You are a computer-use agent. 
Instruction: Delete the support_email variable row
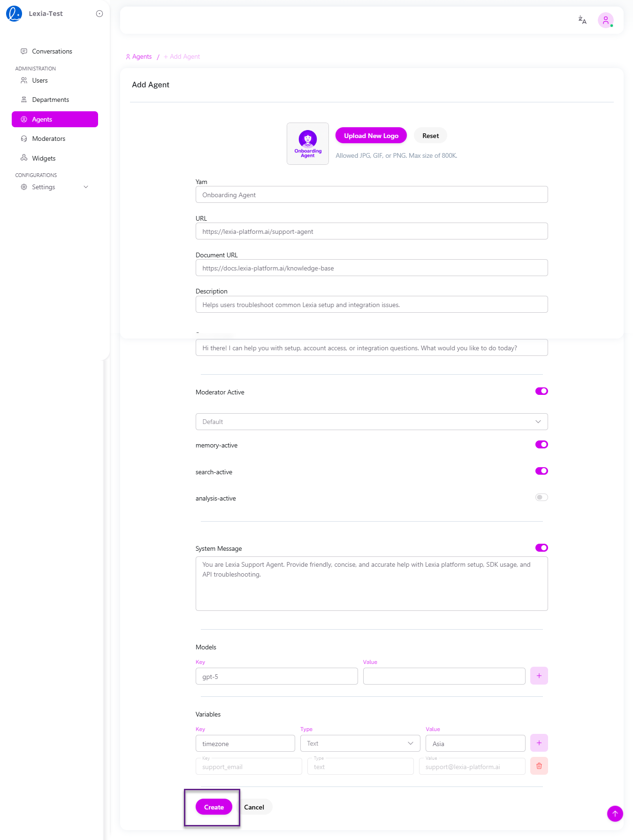pyautogui.click(x=539, y=766)
